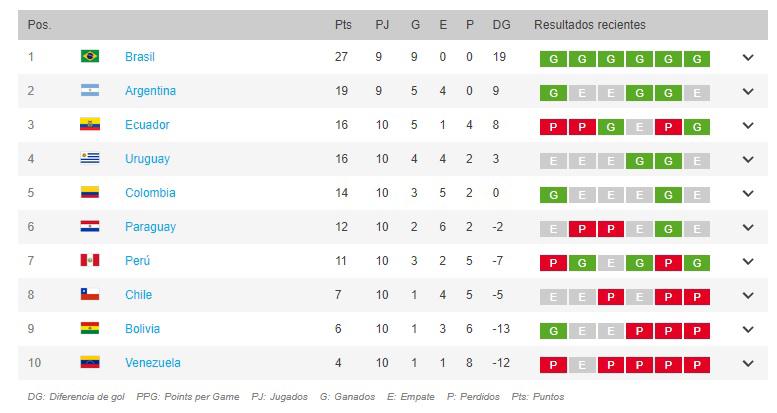Viewport: 777px width, 413px height.
Task: Open the Perú team link
Action: (x=137, y=261)
